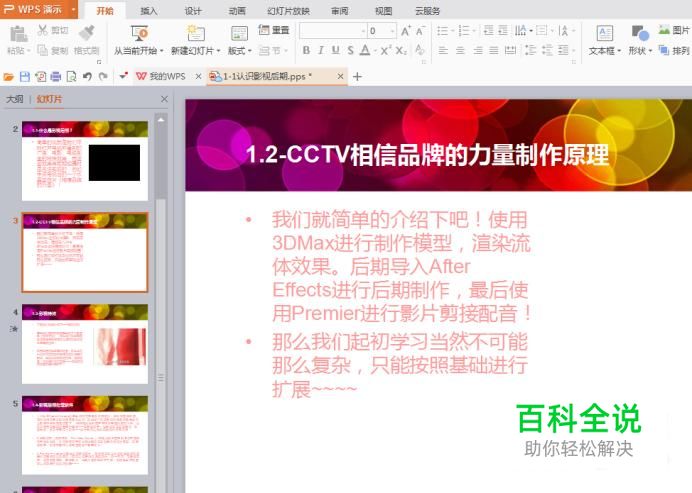
Task: Click the 重置 reset button
Action: click(x=274, y=30)
